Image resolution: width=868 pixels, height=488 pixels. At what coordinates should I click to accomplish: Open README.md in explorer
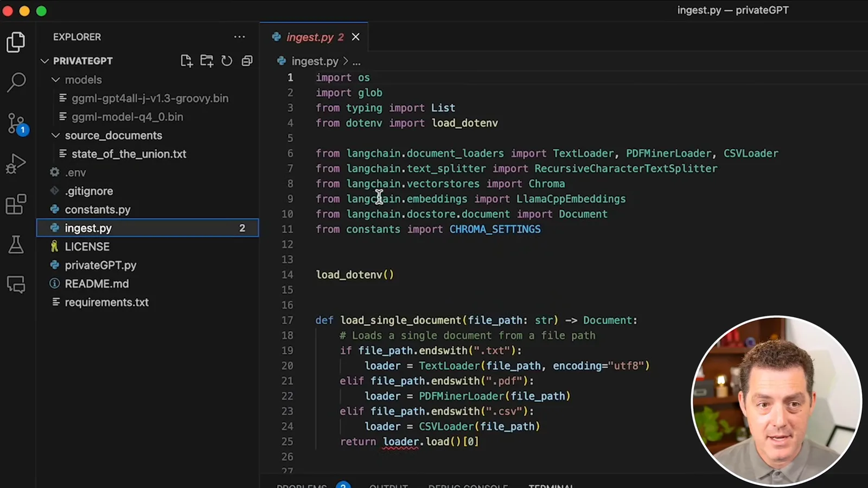pyautogui.click(x=97, y=284)
